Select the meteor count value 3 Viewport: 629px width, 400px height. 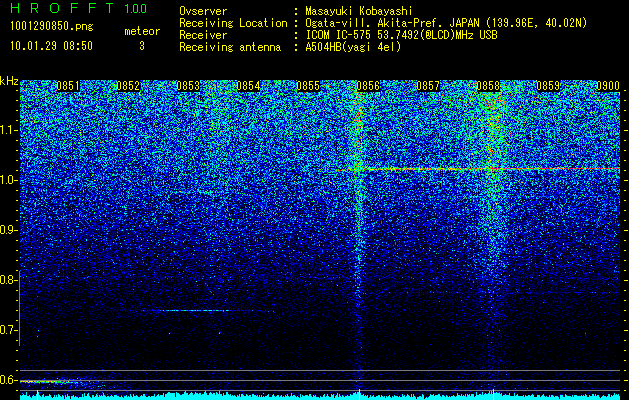142,46
